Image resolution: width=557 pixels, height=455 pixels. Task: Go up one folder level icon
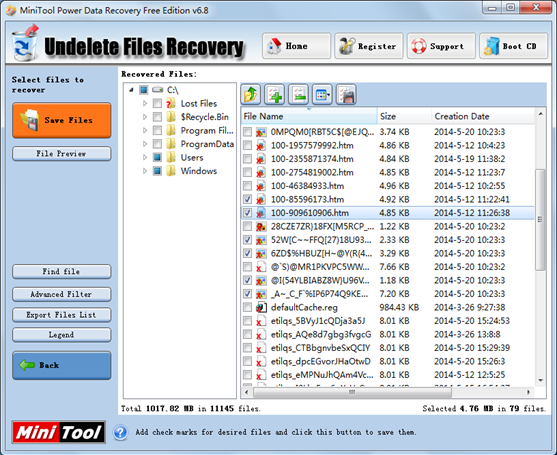click(x=251, y=95)
